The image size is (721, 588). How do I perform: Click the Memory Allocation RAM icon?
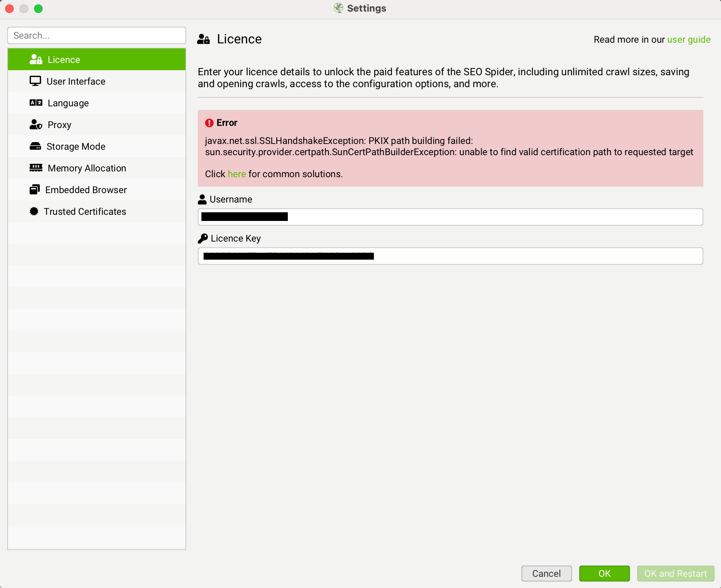(x=35, y=168)
